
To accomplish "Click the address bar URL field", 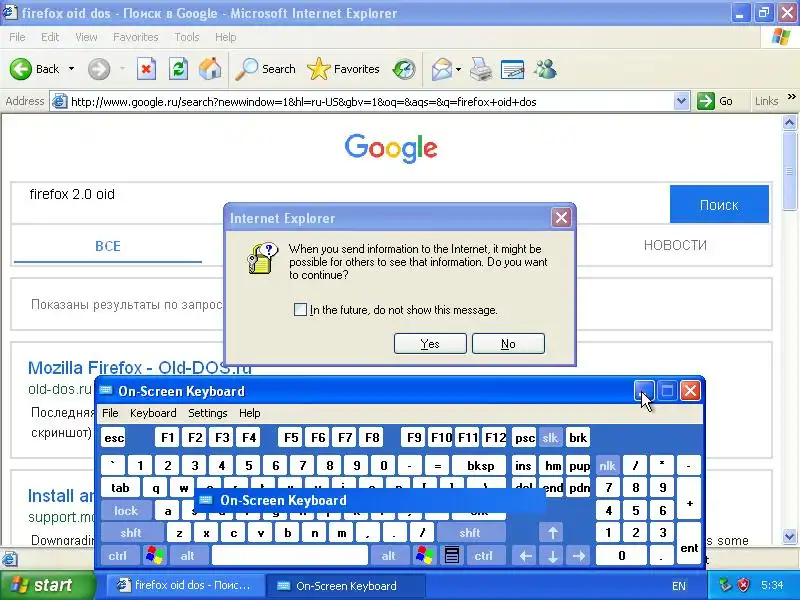I will tap(371, 102).
